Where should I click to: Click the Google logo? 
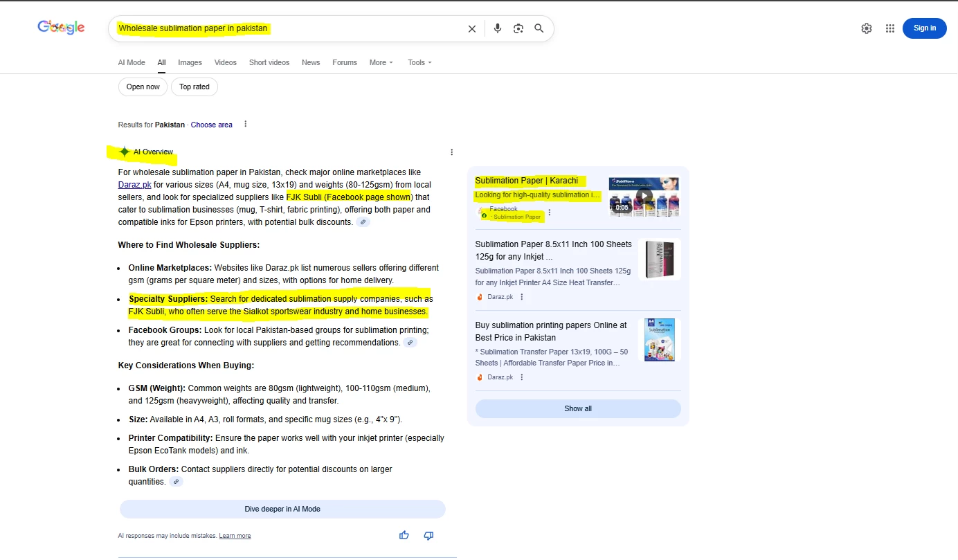(61, 26)
